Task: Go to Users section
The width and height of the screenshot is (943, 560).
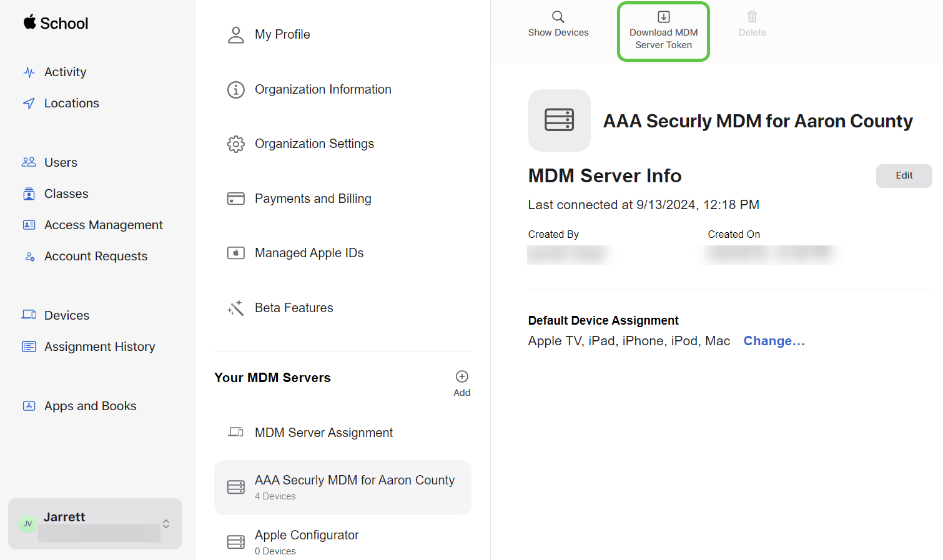Action: click(61, 163)
